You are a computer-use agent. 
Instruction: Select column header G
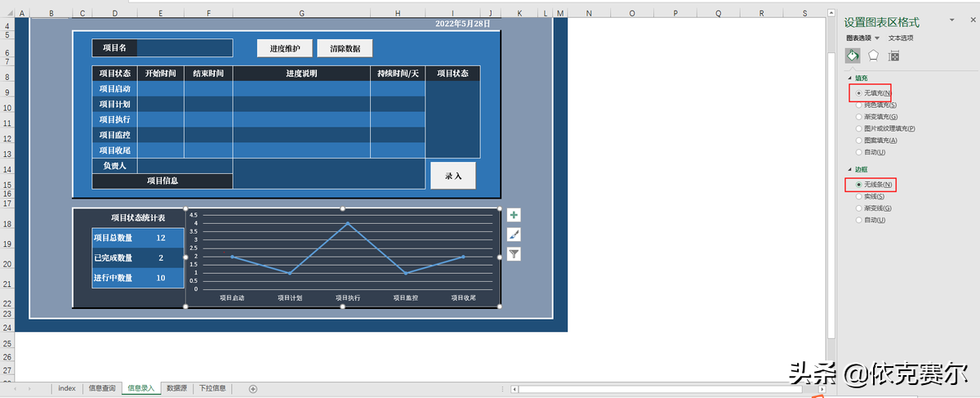click(302, 13)
